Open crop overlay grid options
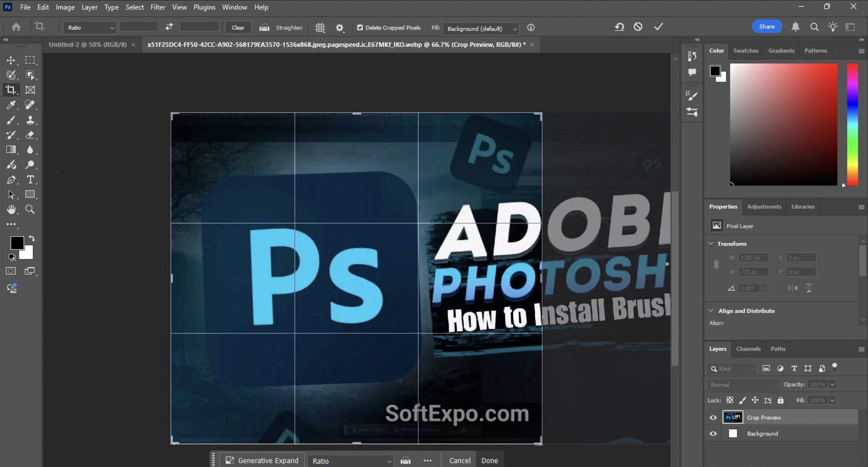 pyautogui.click(x=320, y=28)
